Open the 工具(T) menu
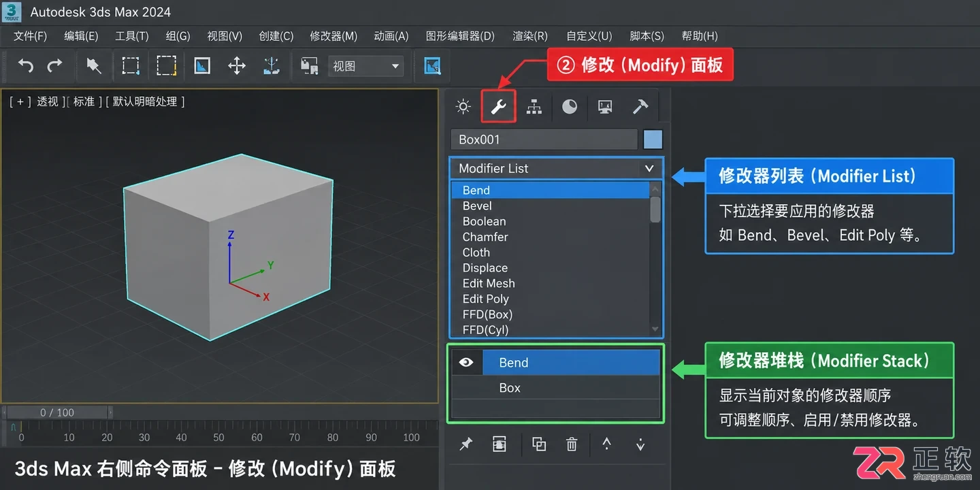Screen dimensions: 980x490 pyautogui.click(x=131, y=36)
